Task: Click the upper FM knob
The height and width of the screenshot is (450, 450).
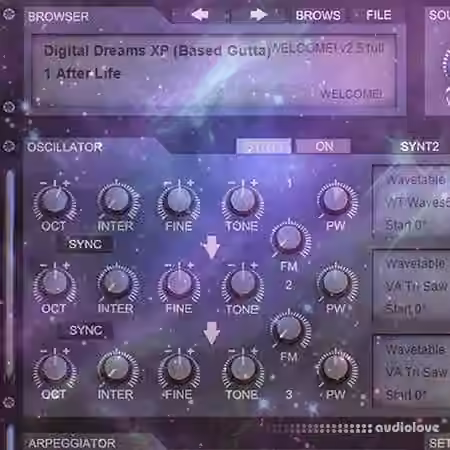Action: 290,239
